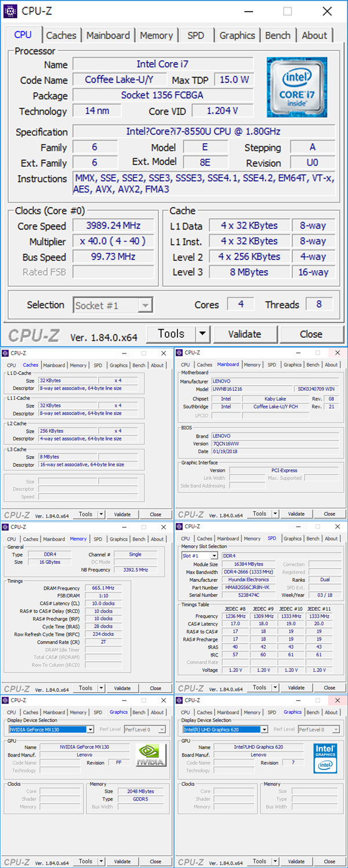The width and height of the screenshot is (348, 868).
Task: Open Tools dropdown arrow in Caches window
Action: pyautogui.click(x=101, y=515)
